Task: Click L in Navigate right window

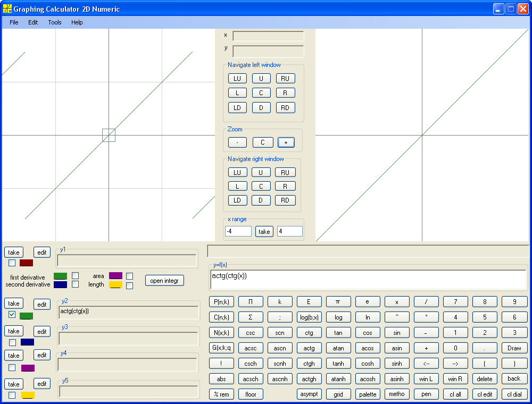Action: 237,187
